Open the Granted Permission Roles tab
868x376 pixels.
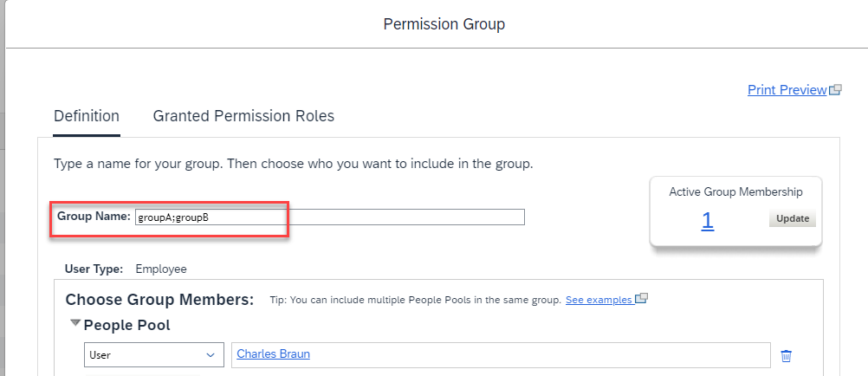(243, 116)
